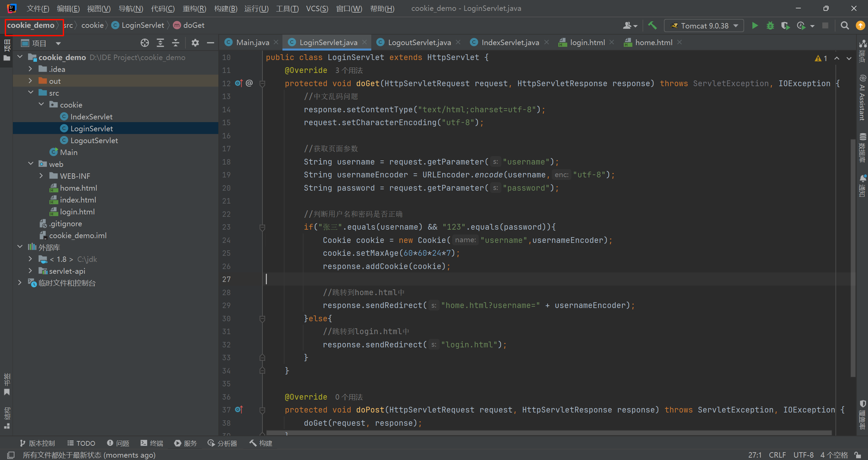Expand the scratches and consoles node
This screenshot has width=868, height=460.
tap(20, 283)
